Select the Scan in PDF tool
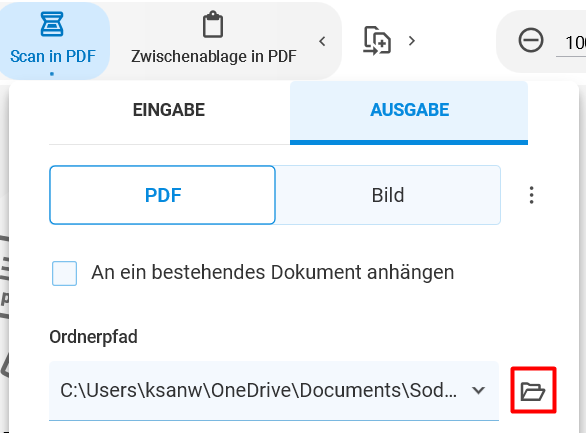 coord(53,40)
